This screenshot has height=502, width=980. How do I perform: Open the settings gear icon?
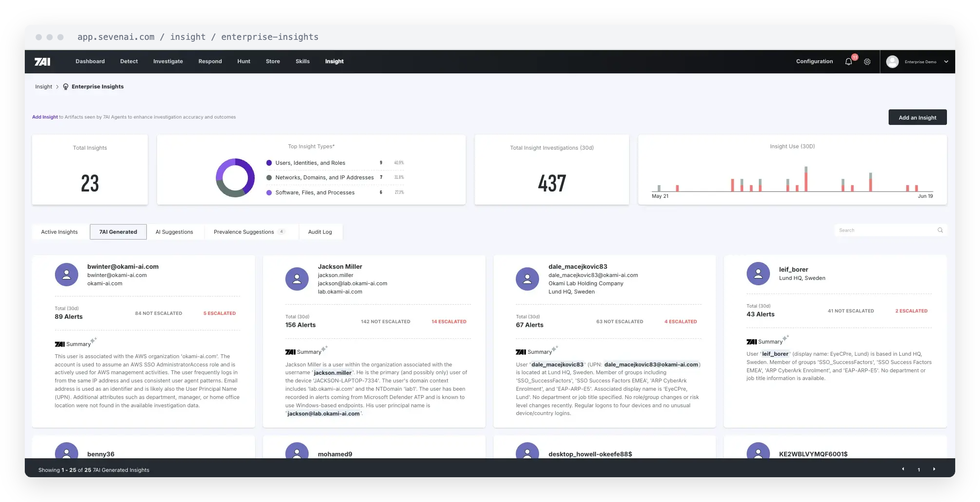867,62
